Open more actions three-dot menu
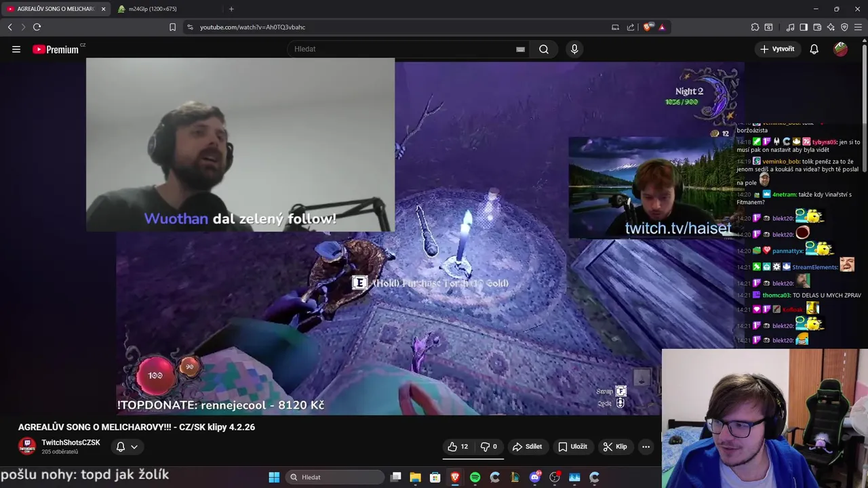Screen dimensions: 868x488 (646, 447)
